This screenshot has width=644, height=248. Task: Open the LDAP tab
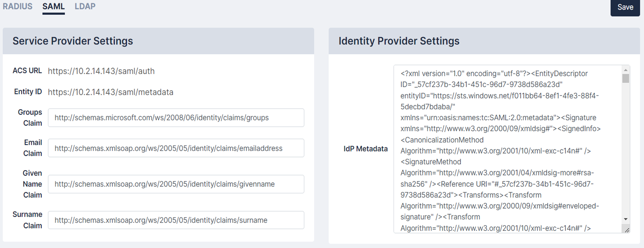click(x=85, y=7)
